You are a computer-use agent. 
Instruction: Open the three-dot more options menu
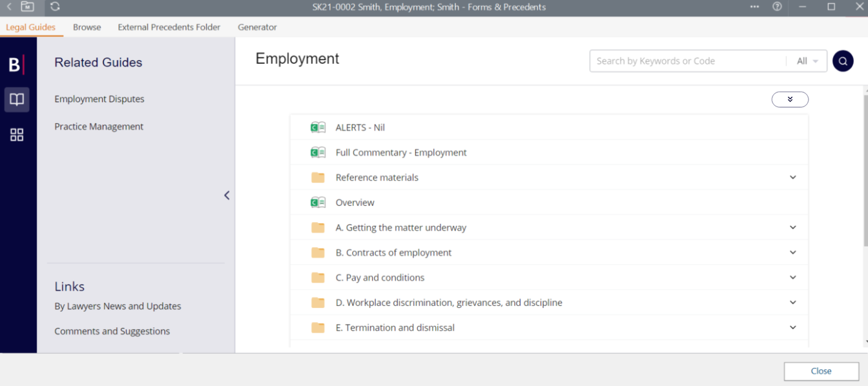coord(754,7)
